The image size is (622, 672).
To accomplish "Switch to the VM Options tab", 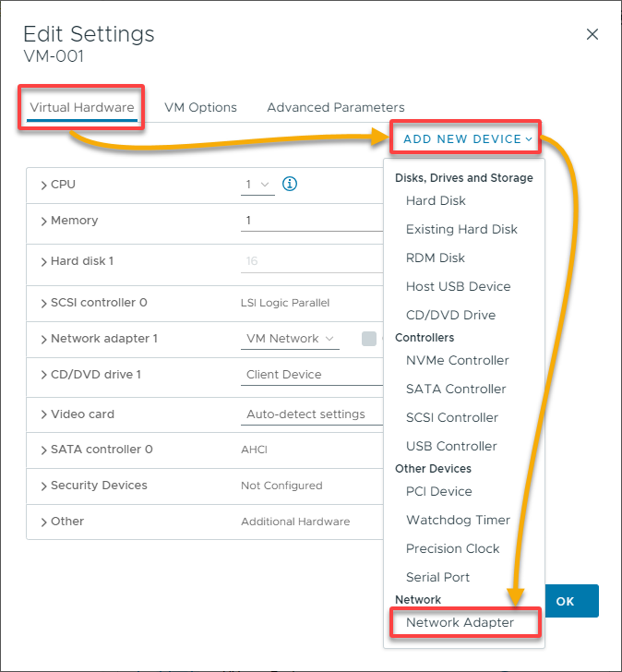I will (200, 107).
